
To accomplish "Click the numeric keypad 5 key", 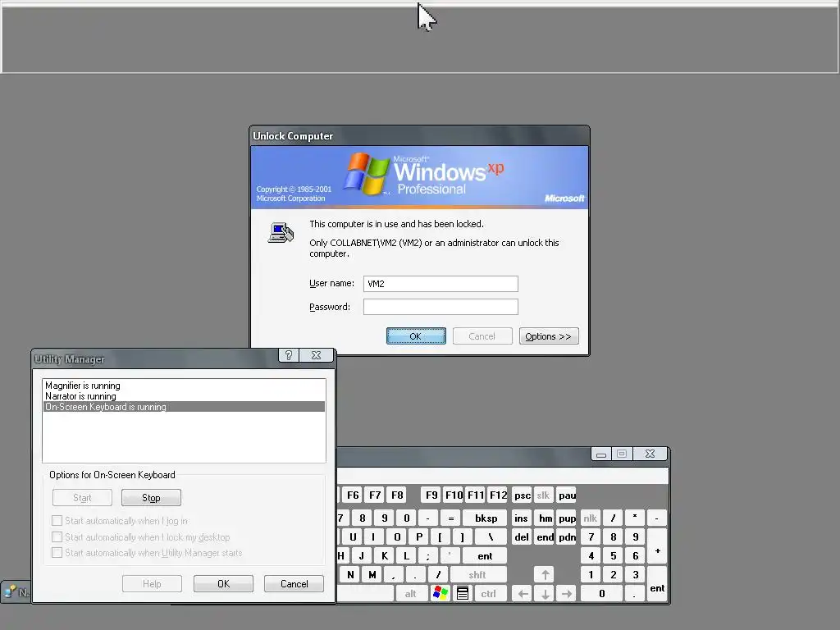I will click(614, 556).
